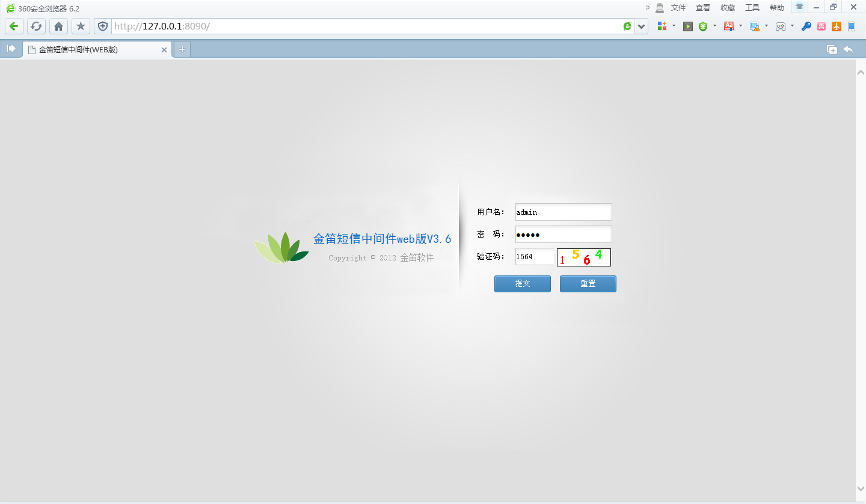The image size is (866, 504).
Task: Click the green back arrow button
Action: pos(14,26)
